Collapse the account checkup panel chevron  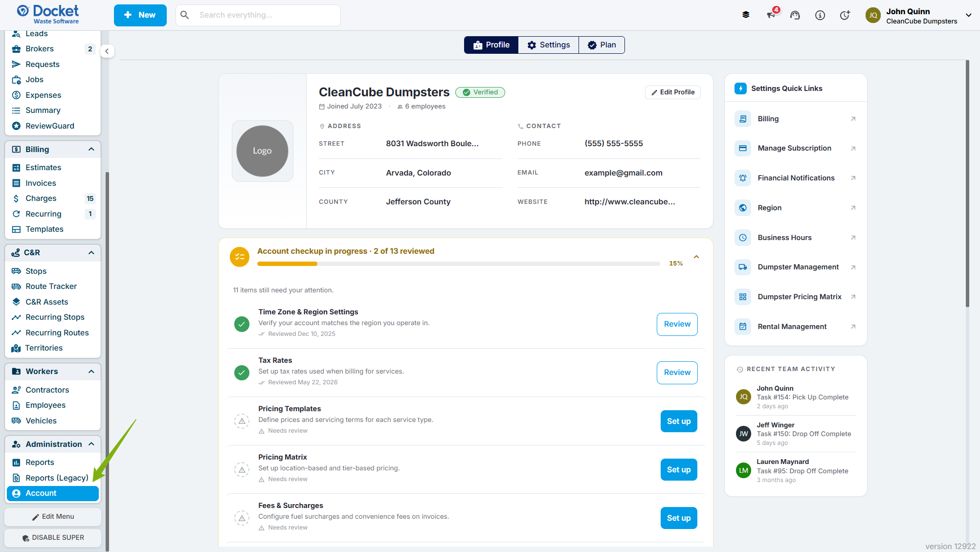coord(696,257)
